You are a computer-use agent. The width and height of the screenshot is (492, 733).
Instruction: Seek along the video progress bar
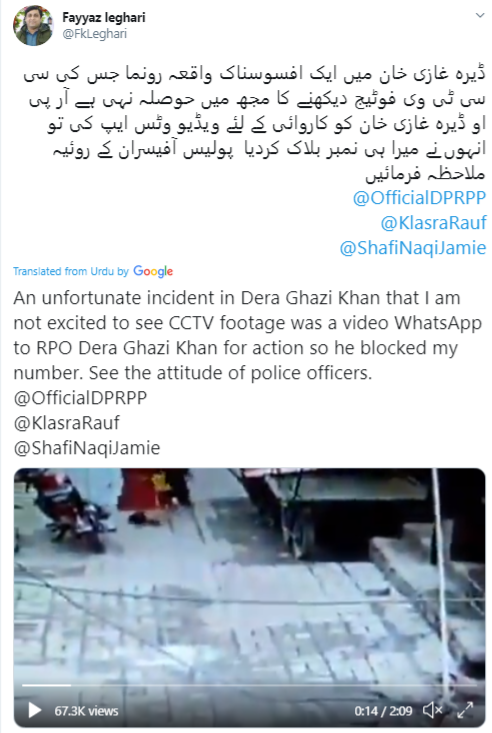249,685
